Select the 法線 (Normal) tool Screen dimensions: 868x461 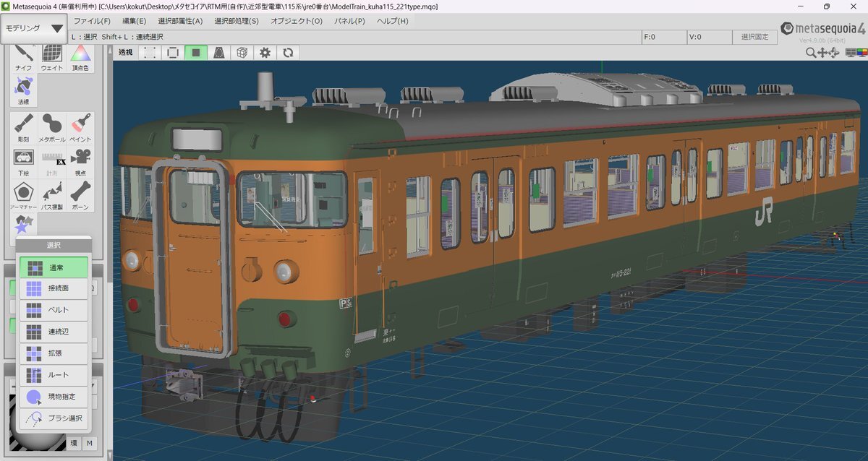(23, 91)
